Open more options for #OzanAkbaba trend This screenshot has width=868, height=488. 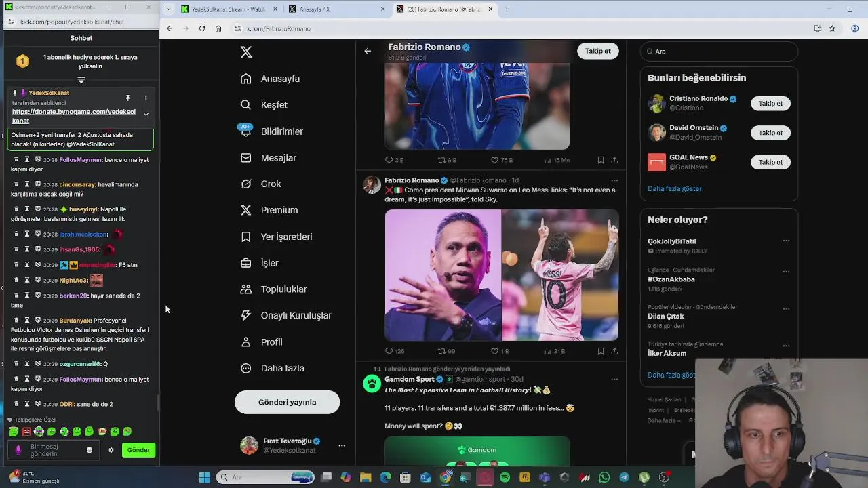786,272
